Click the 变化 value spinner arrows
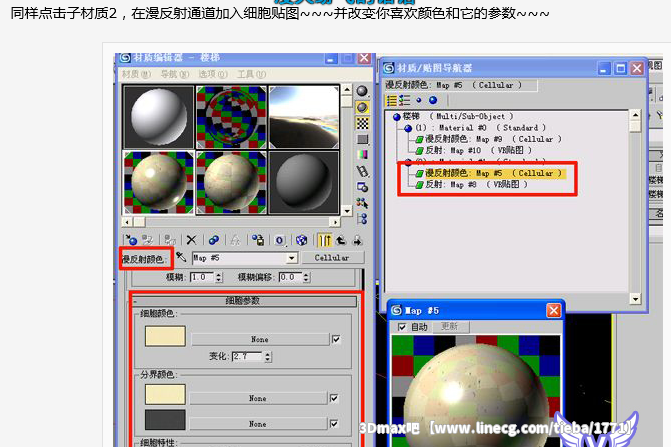The width and height of the screenshot is (671, 447). click(267, 356)
